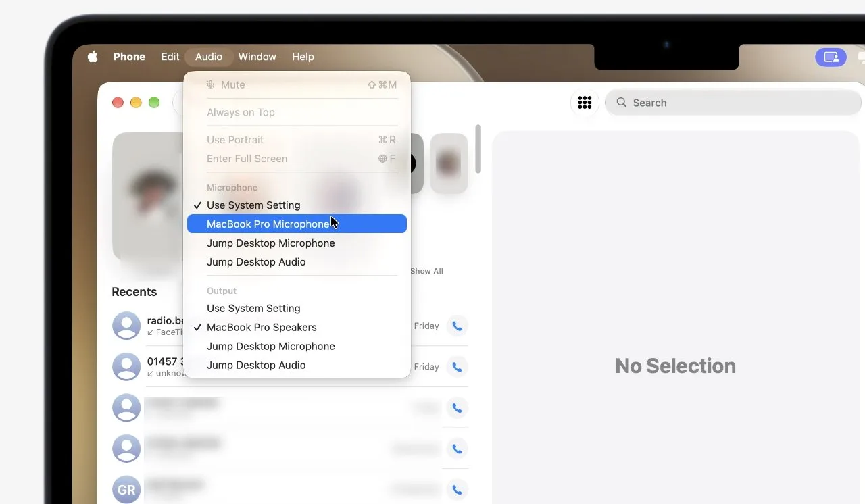The height and width of the screenshot is (504, 865).
Task: Select Jump Desktop Microphone under Output
Action: pyautogui.click(x=297, y=346)
